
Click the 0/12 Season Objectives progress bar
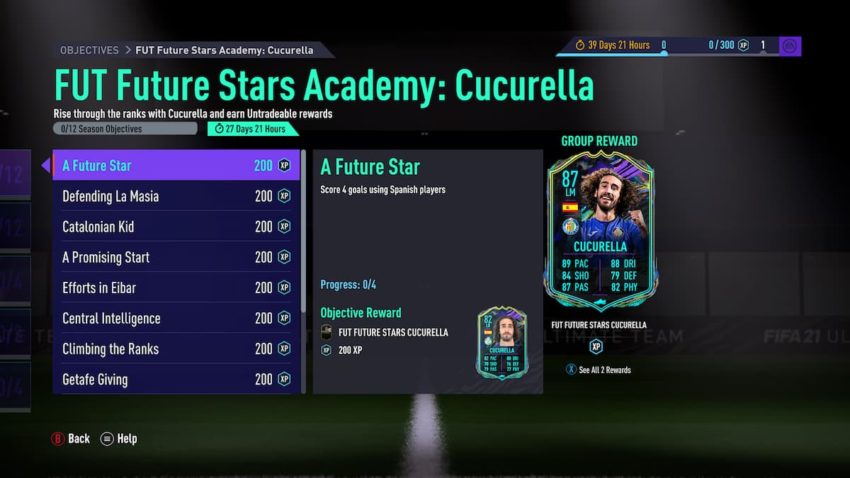(x=125, y=128)
